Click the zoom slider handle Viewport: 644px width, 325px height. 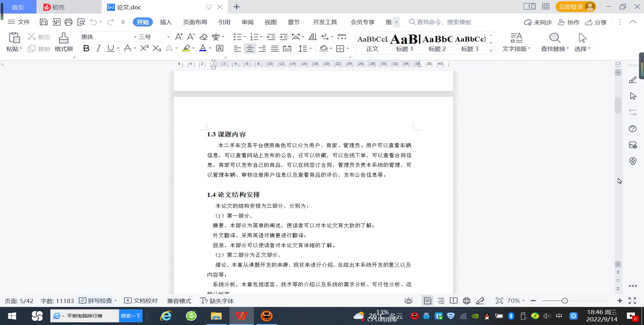pyautogui.click(x=565, y=301)
